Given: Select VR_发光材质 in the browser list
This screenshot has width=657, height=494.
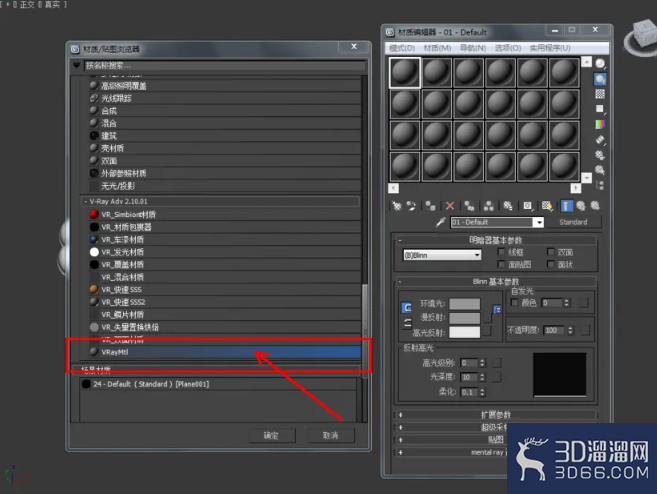Looking at the screenshot, I should pos(225,252).
